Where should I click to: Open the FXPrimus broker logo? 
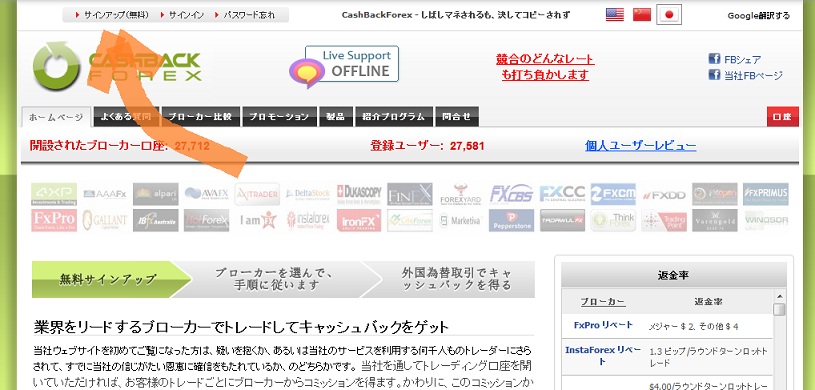pyautogui.click(x=766, y=194)
